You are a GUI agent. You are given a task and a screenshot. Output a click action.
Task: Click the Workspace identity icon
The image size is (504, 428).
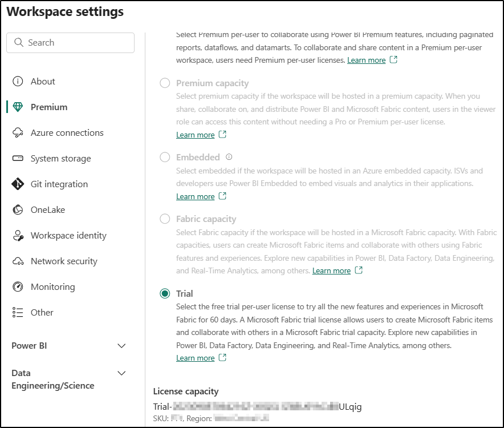[x=18, y=236]
